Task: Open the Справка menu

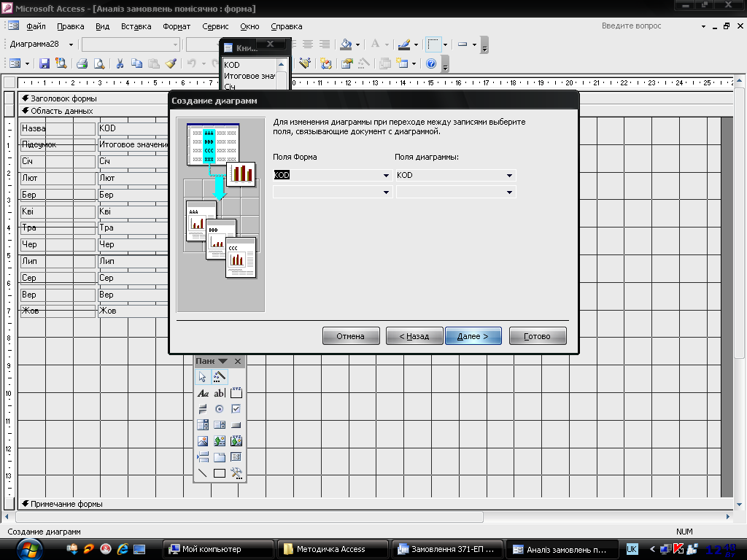Action: pyautogui.click(x=286, y=27)
